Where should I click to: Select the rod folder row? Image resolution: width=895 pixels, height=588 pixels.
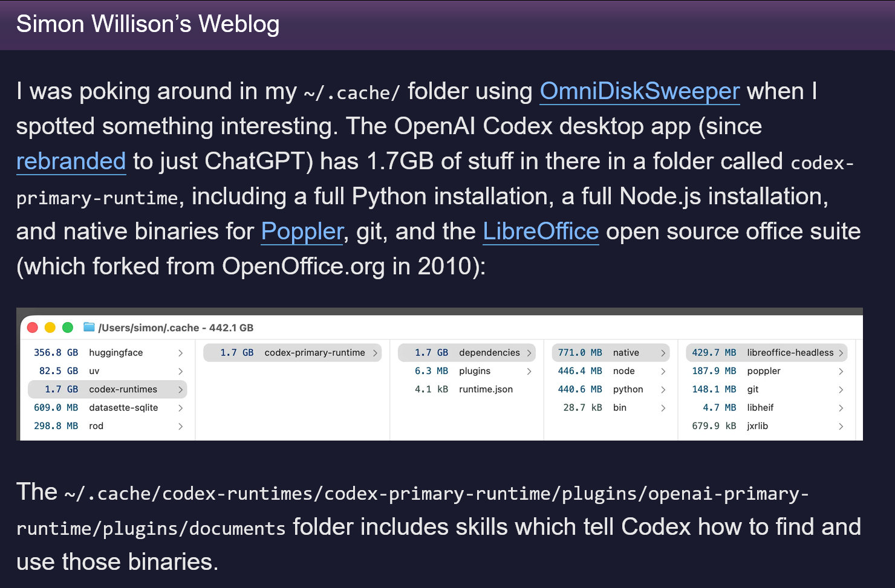click(x=108, y=426)
